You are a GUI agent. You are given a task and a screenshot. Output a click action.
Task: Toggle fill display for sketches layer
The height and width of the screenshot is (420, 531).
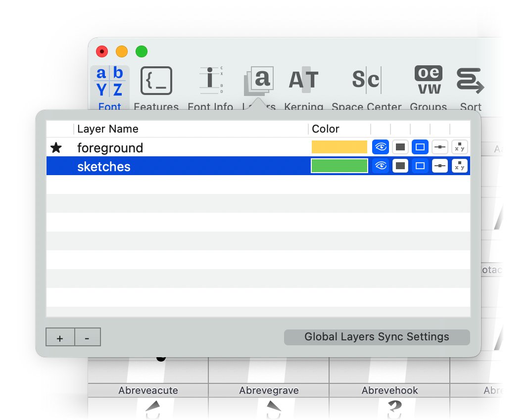[400, 166]
